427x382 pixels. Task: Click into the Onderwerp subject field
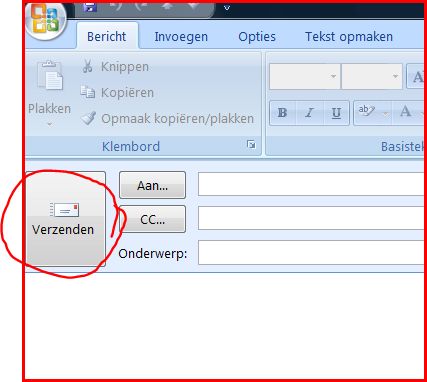tap(311, 253)
